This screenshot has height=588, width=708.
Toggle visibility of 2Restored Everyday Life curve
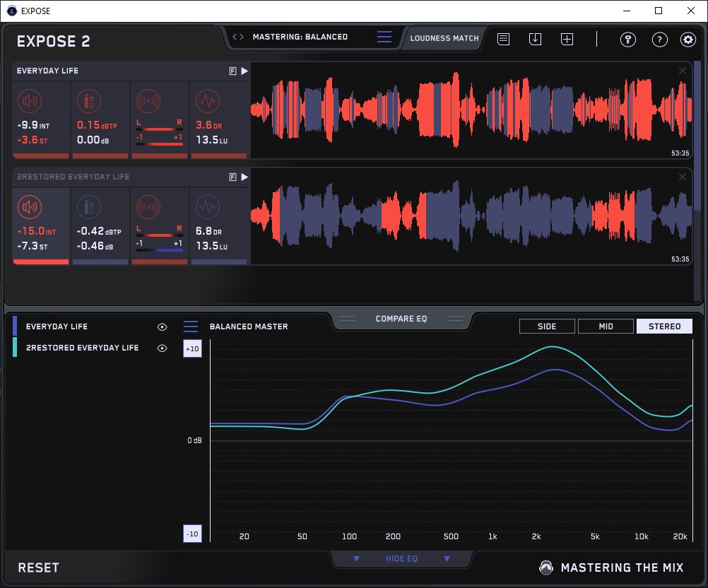click(162, 348)
